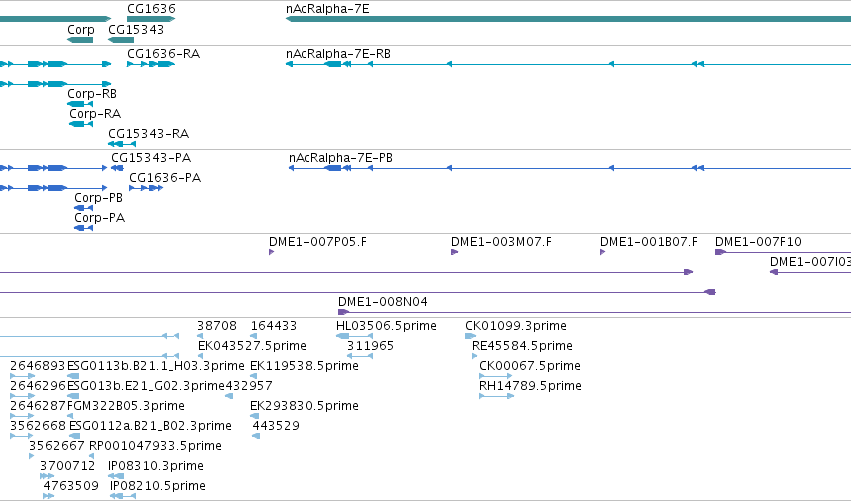Click the DME1-008N04 clone start glyph
This screenshot has width=851, height=501.
[x=343, y=312]
